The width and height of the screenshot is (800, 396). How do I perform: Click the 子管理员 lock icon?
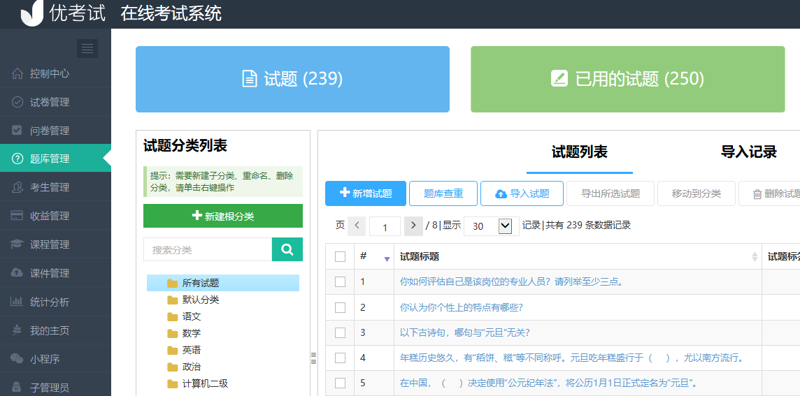pos(17,387)
